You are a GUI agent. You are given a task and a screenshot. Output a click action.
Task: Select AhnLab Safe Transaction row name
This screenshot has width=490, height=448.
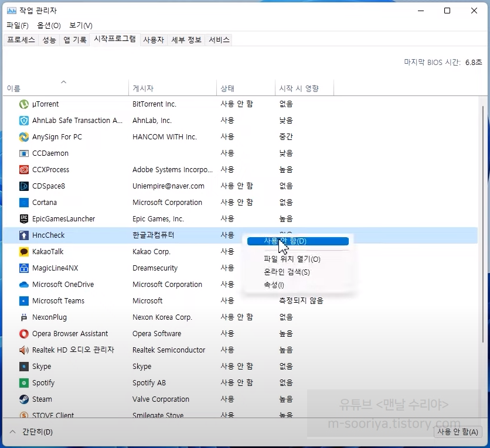point(77,121)
